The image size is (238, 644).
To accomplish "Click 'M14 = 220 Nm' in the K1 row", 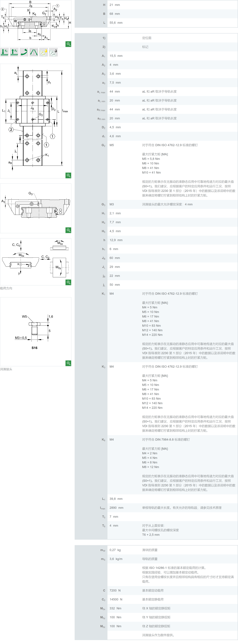I will (152, 335).
